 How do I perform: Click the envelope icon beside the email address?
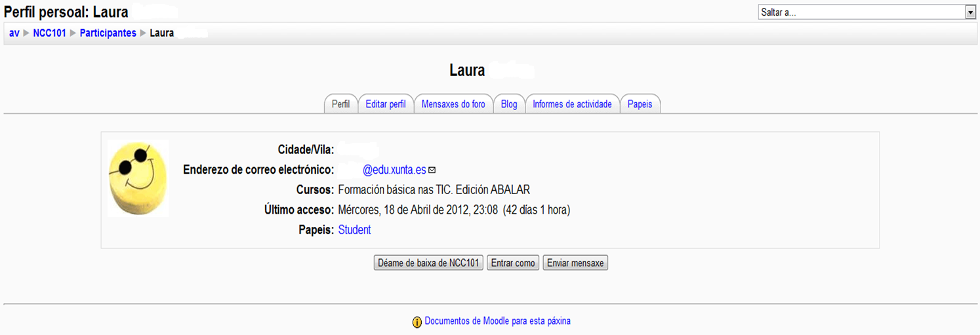coord(432,170)
